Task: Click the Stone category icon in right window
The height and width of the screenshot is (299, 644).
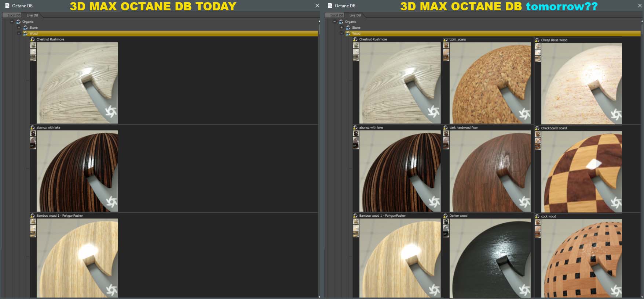Action: (348, 28)
